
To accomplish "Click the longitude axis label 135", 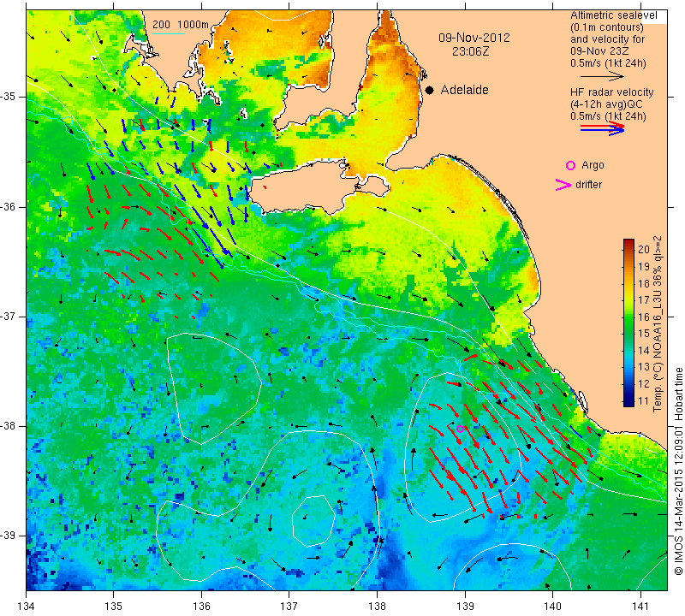I will 114,606.
